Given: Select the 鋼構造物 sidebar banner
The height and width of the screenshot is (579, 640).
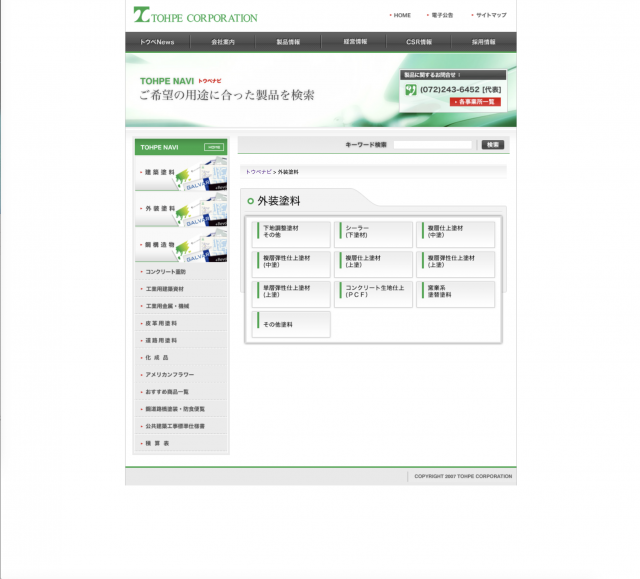Looking at the screenshot, I should tap(181, 245).
